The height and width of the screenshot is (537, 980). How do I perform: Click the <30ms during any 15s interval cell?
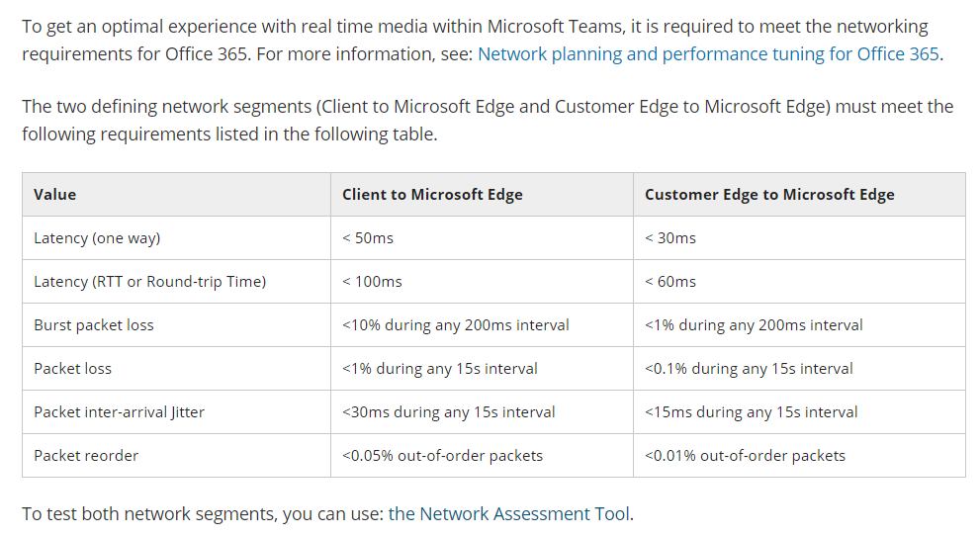pos(448,412)
